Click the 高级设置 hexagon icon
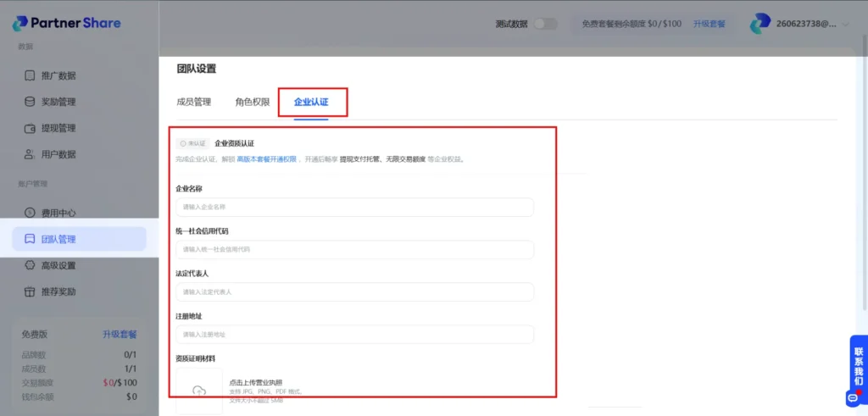Image resolution: width=868 pixels, height=416 pixels. (31, 265)
